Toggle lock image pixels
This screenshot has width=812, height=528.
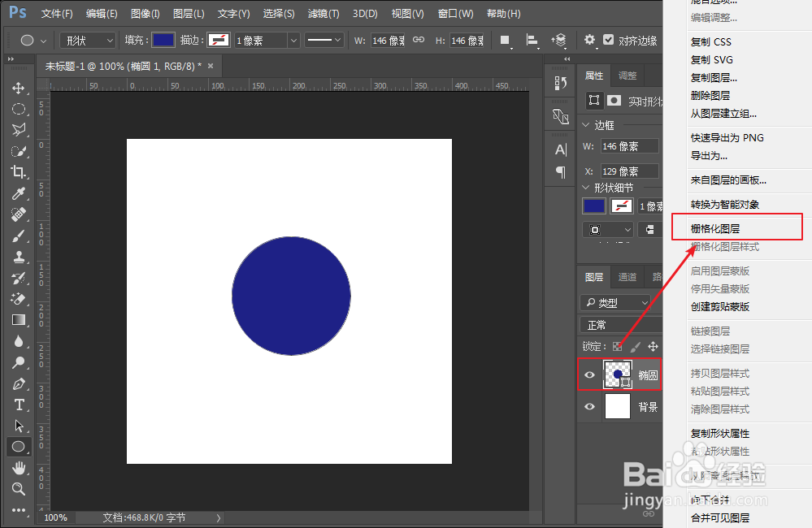(x=636, y=346)
